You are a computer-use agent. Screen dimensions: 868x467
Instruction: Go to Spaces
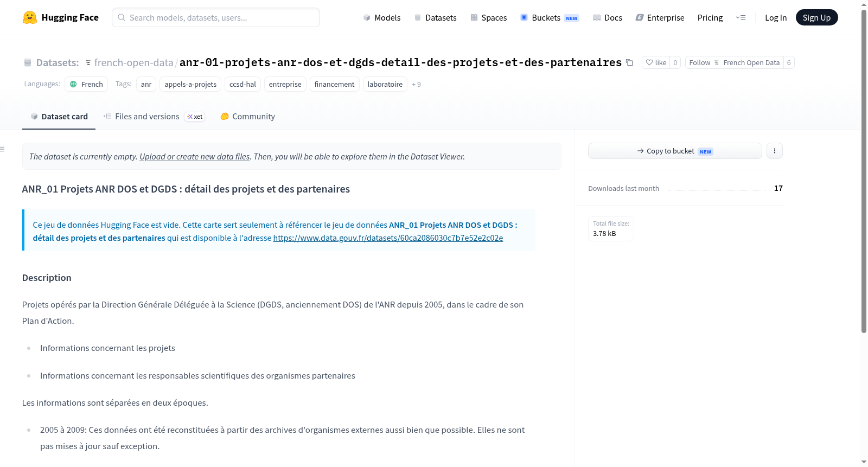coord(488,17)
